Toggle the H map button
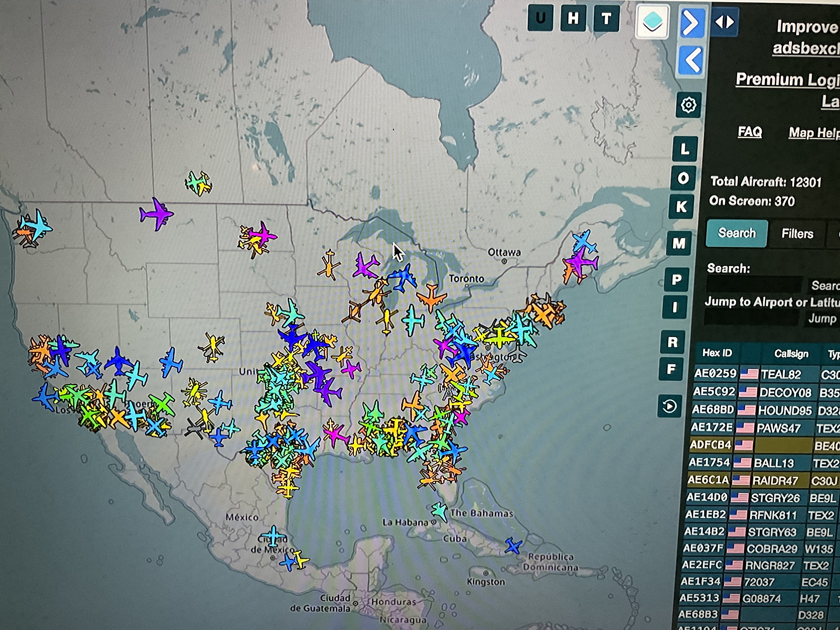This screenshot has height=630, width=840. coord(573,18)
